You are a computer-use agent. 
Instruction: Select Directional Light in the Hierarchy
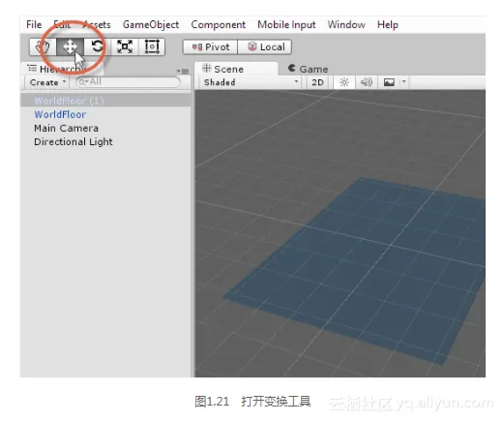(x=74, y=142)
